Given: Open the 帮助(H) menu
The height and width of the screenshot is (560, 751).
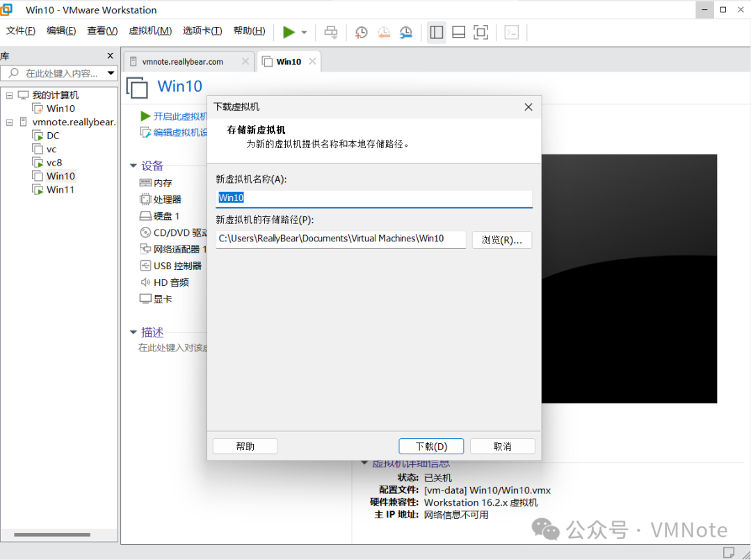Looking at the screenshot, I should [x=250, y=31].
